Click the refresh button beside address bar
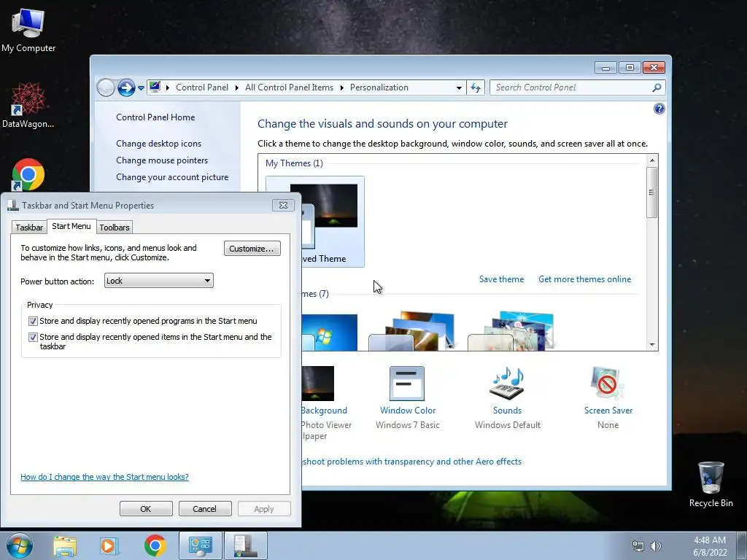The height and width of the screenshot is (560, 747). (476, 87)
